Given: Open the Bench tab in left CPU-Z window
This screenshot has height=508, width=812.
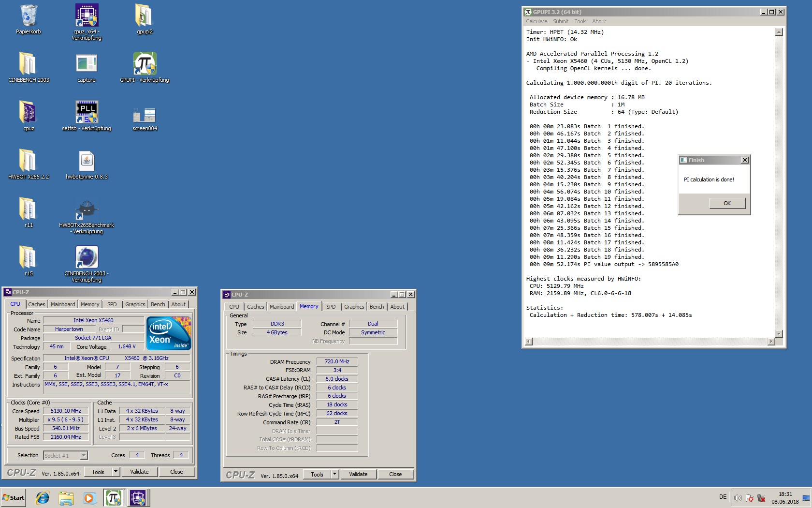Looking at the screenshot, I should (158, 304).
